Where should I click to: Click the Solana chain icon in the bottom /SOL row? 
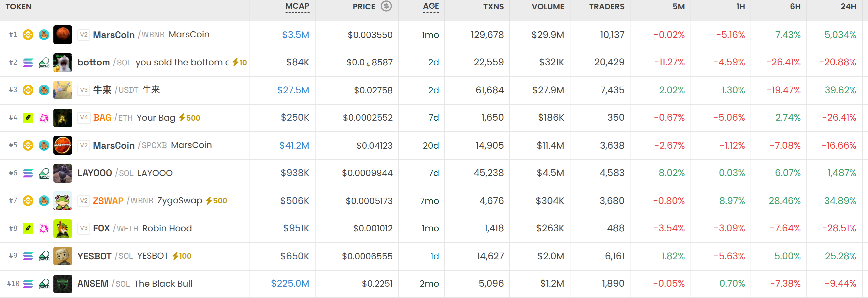28,63
